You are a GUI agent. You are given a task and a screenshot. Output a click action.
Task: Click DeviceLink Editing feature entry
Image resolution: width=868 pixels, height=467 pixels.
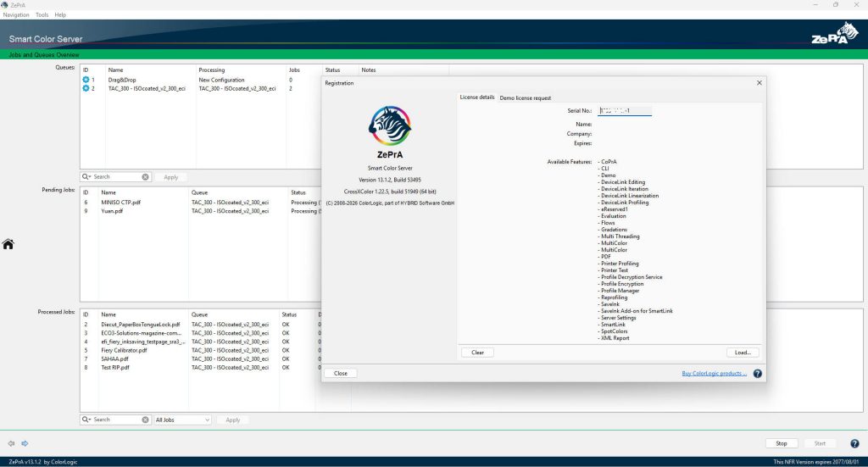click(x=623, y=182)
